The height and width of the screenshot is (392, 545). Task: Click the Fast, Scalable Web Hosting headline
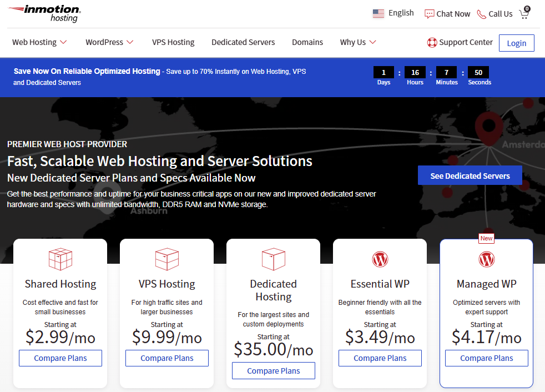point(159,161)
